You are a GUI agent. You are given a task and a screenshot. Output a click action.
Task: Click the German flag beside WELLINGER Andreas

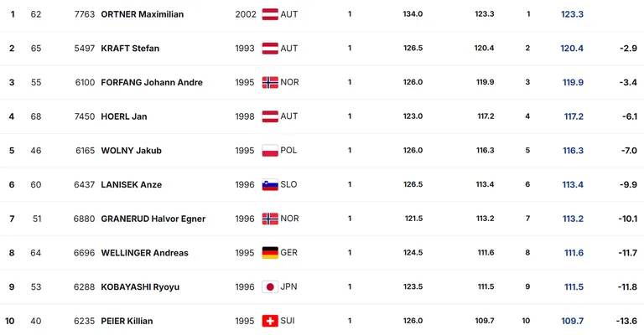[x=270, y=253]
